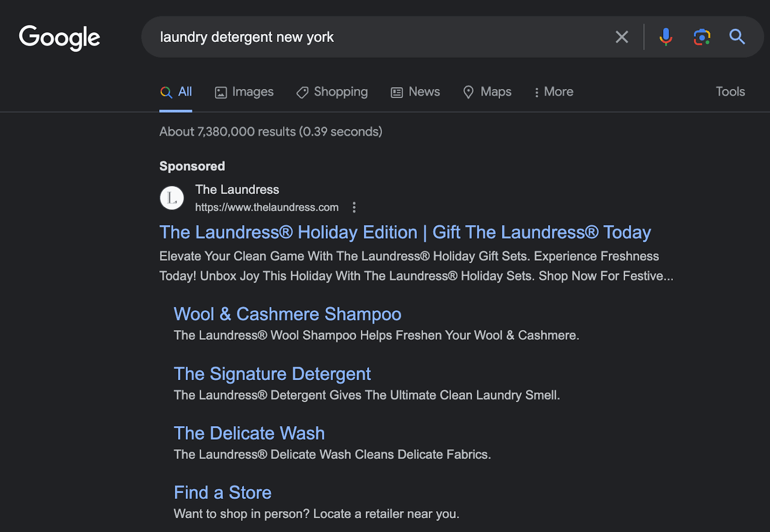770x532 pixels.
Task: Open The Signature Detergent link
Action: 272,374
